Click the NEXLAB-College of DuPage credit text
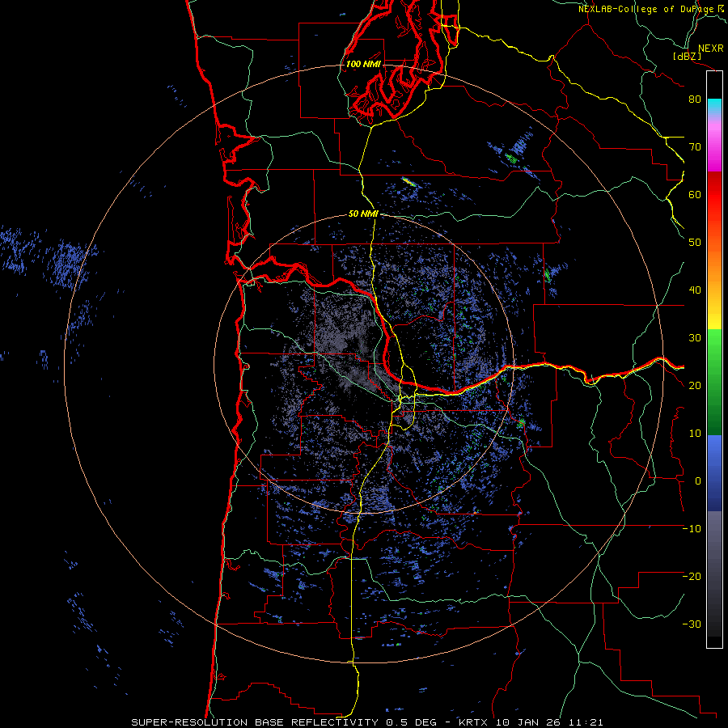 point(646,9)
